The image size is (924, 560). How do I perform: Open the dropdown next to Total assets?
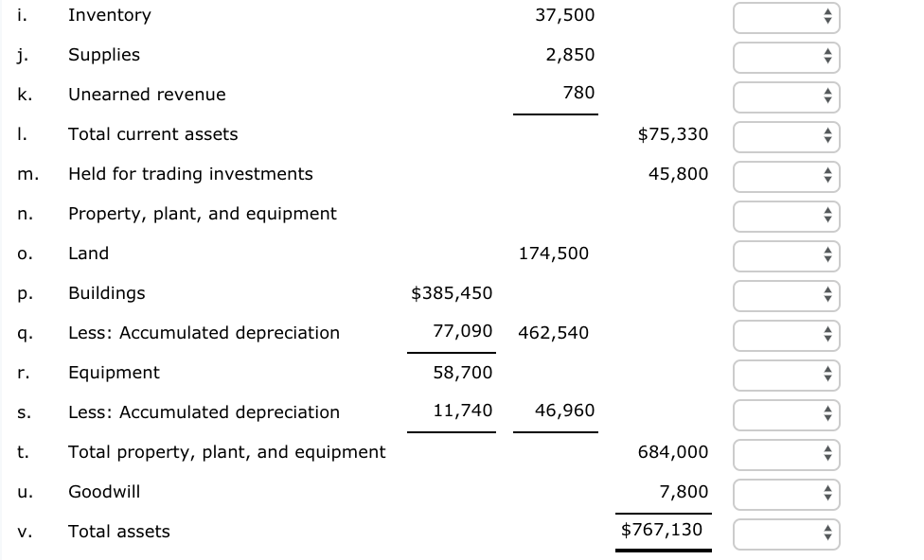pyautogui.click(x=785, y=534)
